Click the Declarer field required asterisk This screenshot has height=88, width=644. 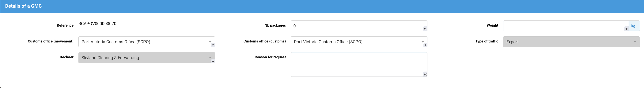click(213, 61)
